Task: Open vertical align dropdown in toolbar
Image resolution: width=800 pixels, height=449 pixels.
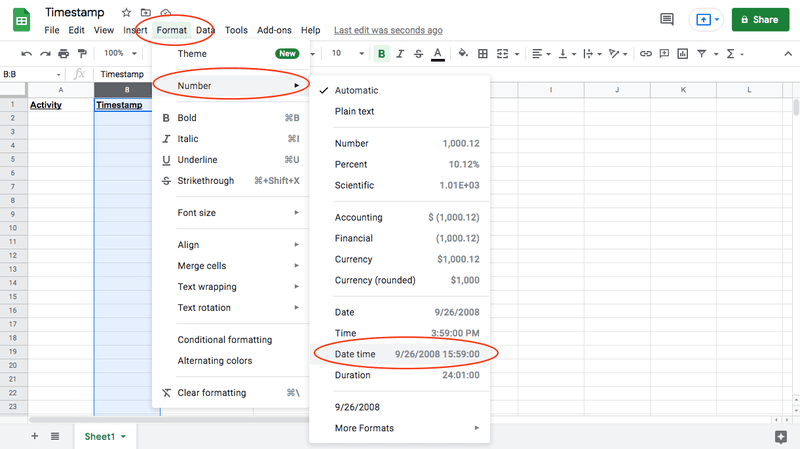Action: click(x=567, y=54)
